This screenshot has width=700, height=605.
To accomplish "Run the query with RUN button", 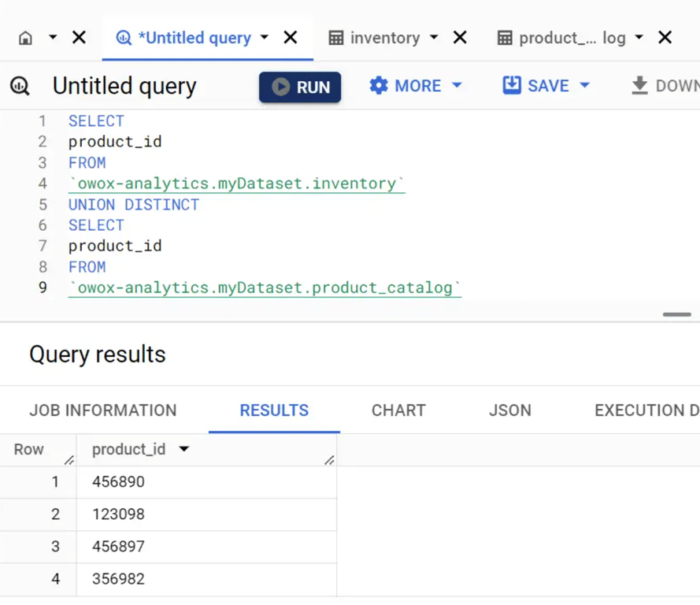I will pyautogui.click(x=300, y=87).
